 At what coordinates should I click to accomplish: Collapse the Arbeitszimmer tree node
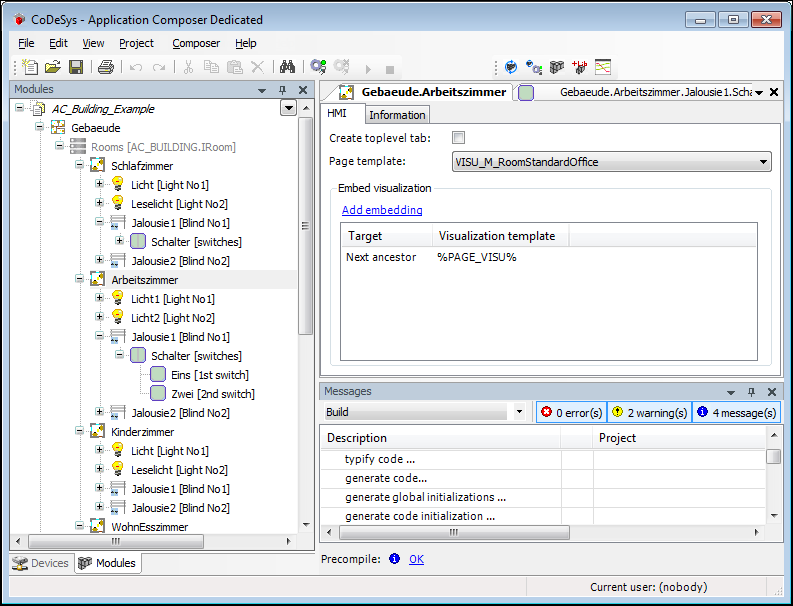tap(80, 280)
